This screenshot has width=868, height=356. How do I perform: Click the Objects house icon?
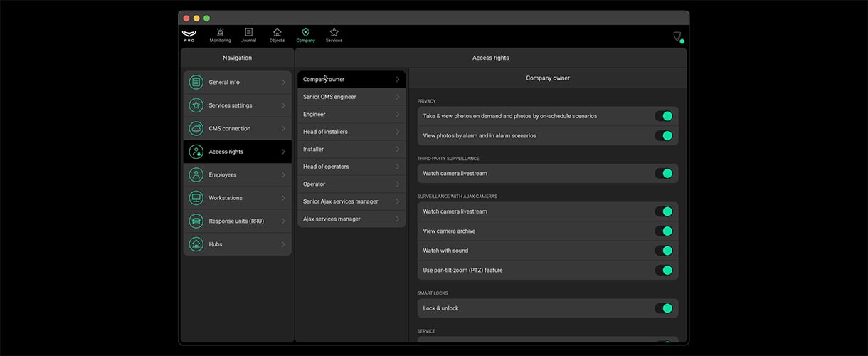click(277, 32)
